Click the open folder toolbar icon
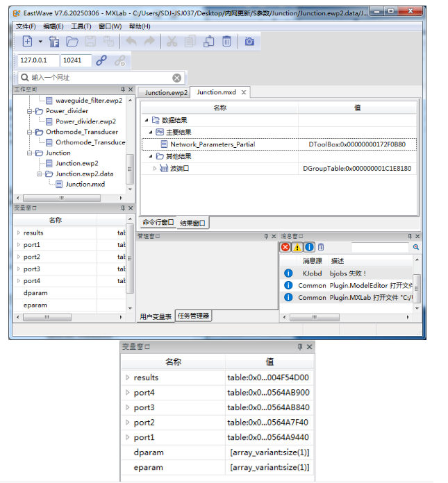 click(72, 42)
